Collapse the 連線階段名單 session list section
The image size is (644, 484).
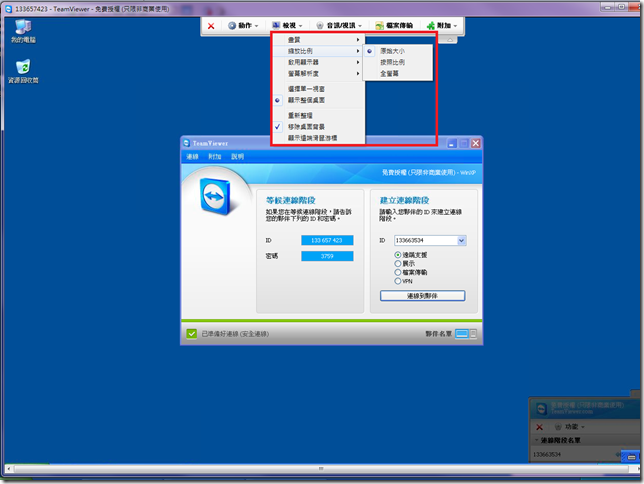(x=536, y=440)
